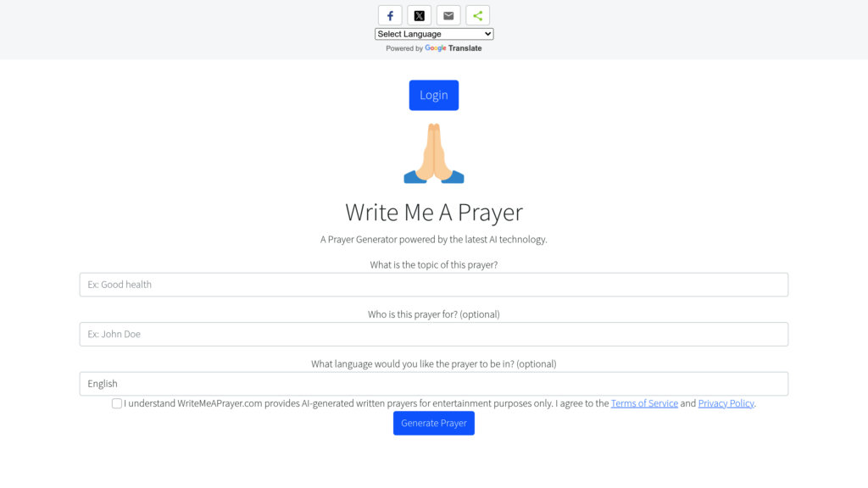View the Privacy Policy

coord(726,403)
